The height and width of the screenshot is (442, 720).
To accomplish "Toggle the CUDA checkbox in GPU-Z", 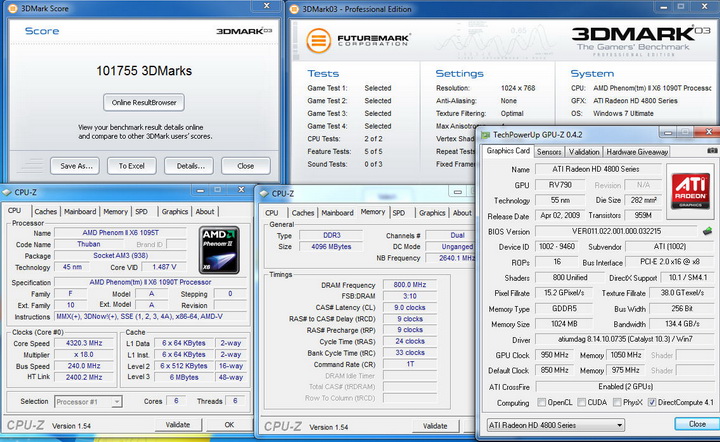I will tap(581, 402).
